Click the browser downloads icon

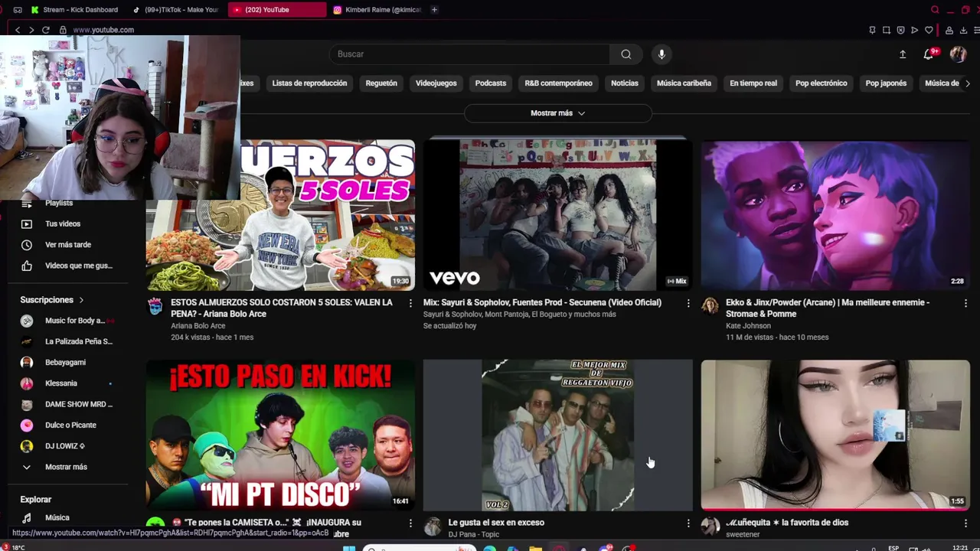point(963,30)
